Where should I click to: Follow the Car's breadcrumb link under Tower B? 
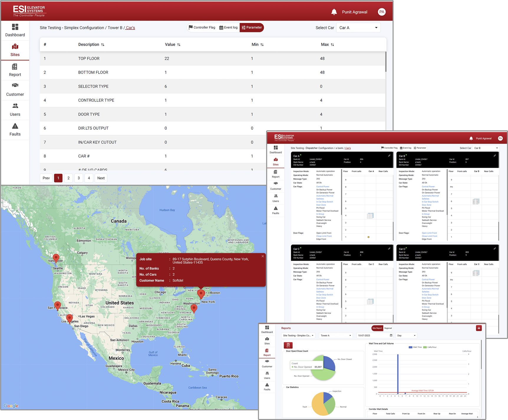point(130,28)
